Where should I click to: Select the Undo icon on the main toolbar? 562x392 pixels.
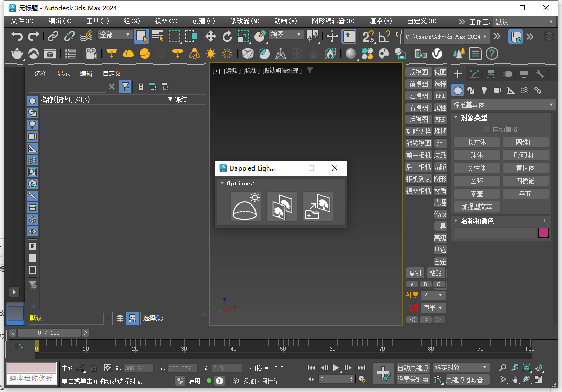tap(13, 35)
